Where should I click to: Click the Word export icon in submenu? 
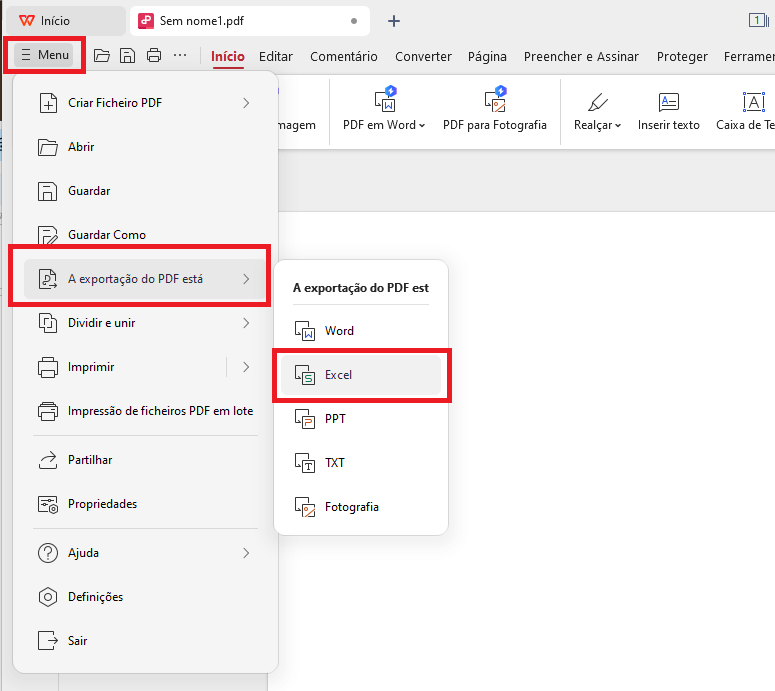(x=304, y=331)
